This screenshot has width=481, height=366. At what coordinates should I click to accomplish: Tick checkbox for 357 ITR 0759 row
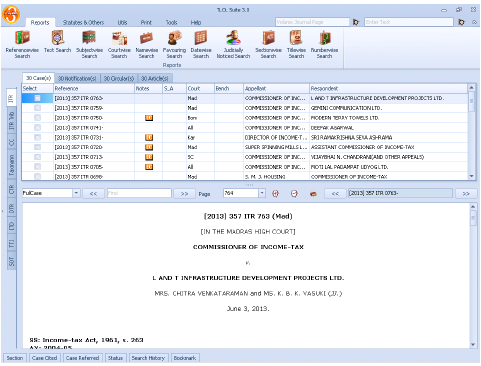point(37,108)
